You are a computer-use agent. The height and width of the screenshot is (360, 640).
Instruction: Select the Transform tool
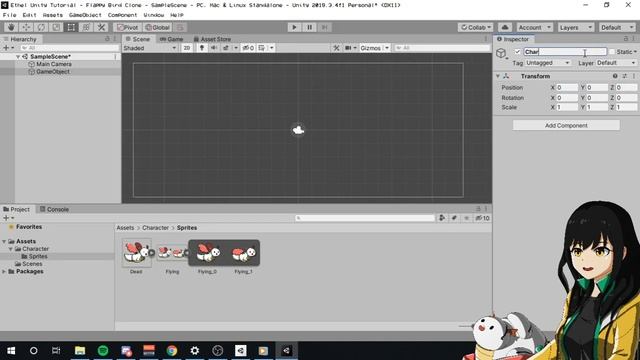pyautogui.click(x=87, y=27)
